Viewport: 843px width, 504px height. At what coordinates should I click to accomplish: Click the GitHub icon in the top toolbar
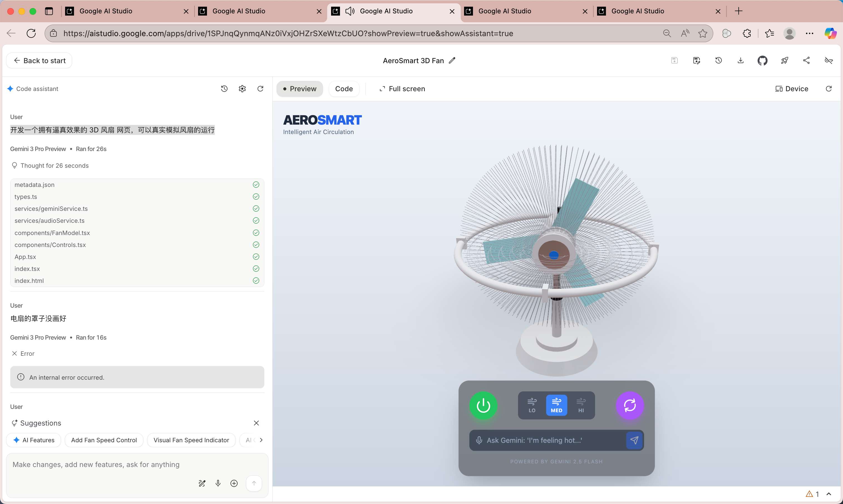click(x=762, y=60)
